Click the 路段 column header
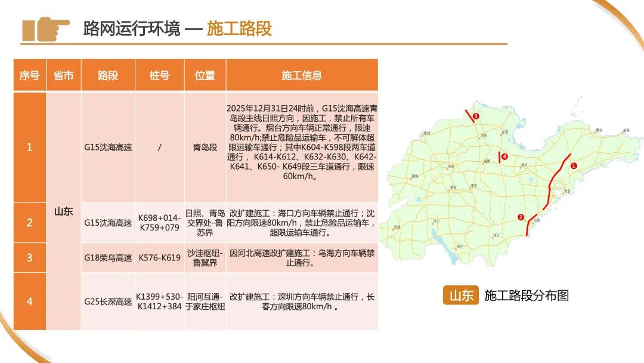644x363 pixels. (x=108, y=75)
